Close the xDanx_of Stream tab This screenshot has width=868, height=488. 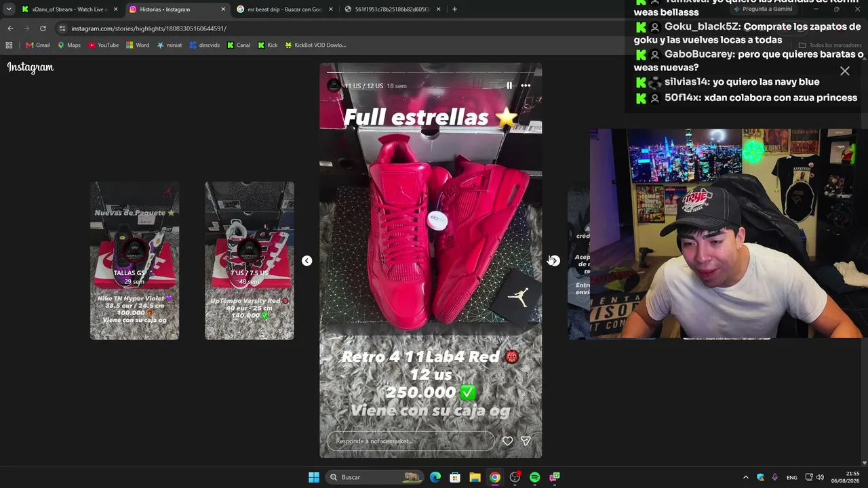pyautogui.click(x=115, y=9)
